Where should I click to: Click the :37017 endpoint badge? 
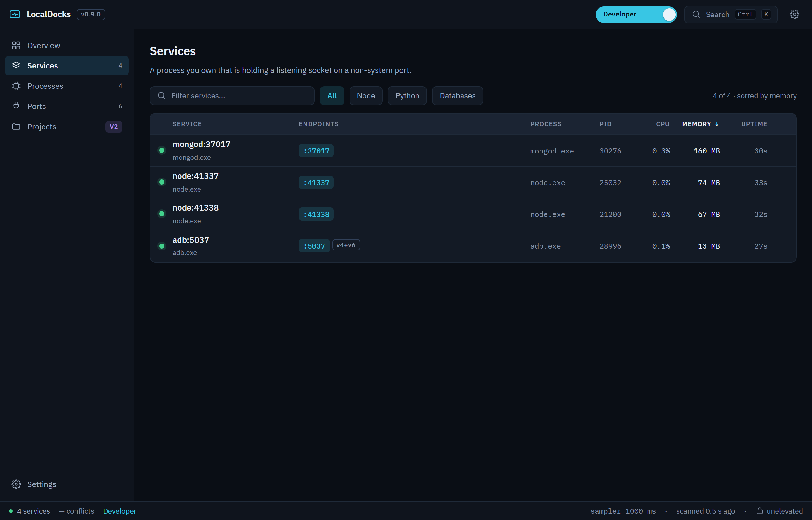point(316,151)
